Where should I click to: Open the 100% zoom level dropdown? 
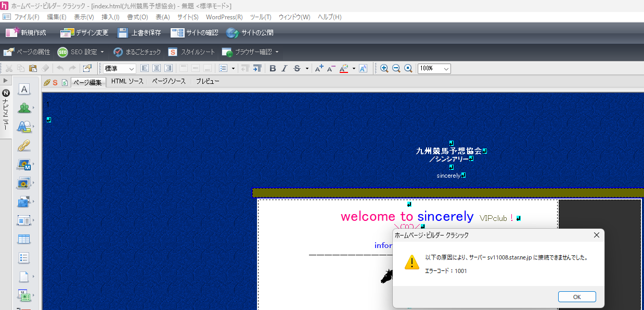pyautogui.click(x=434, y=68)
